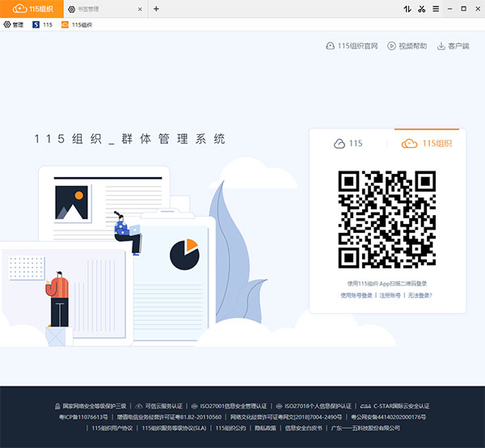
Task: Open C-STAR国际云安全认证 link
Action: tap(395, 406)
